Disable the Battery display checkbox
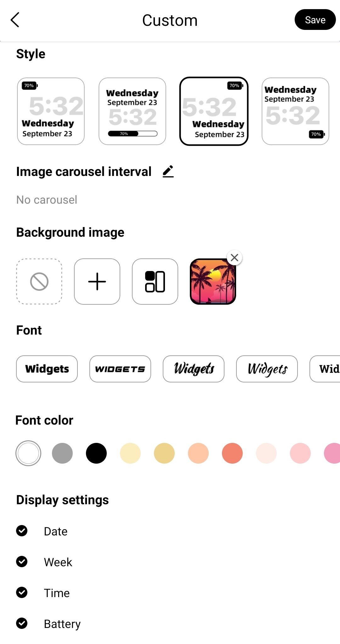Image resolution: width=340 pixels, height=644 pixels. point(22,623)
